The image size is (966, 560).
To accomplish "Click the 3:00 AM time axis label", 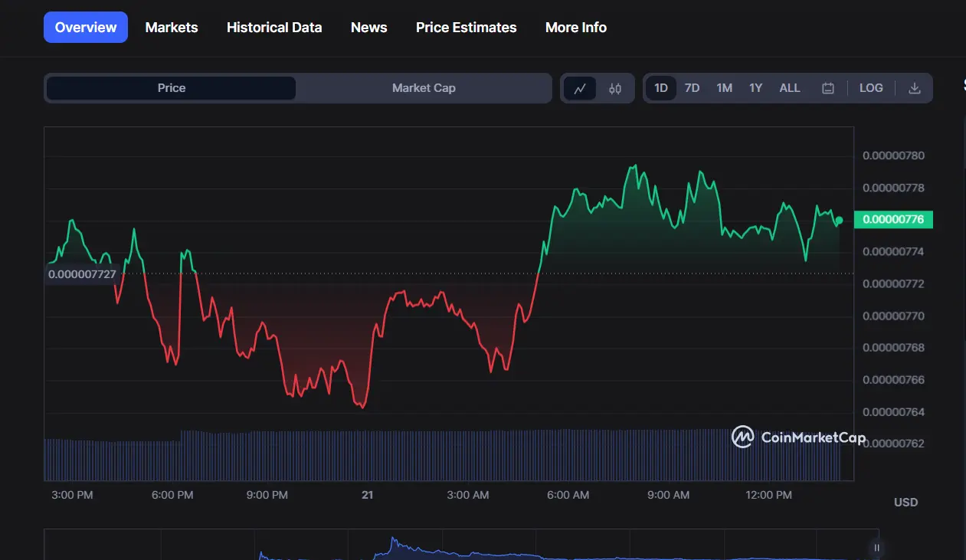I will [468, 495].
